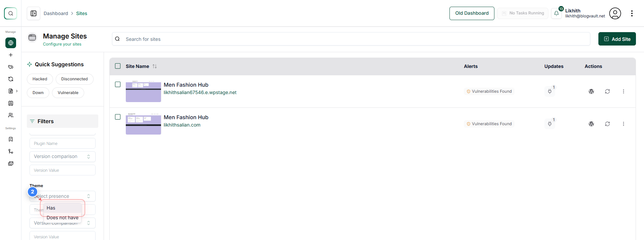Focus the Plugin Name field
This screenshot has width=644, height=240.
point(62,143)
